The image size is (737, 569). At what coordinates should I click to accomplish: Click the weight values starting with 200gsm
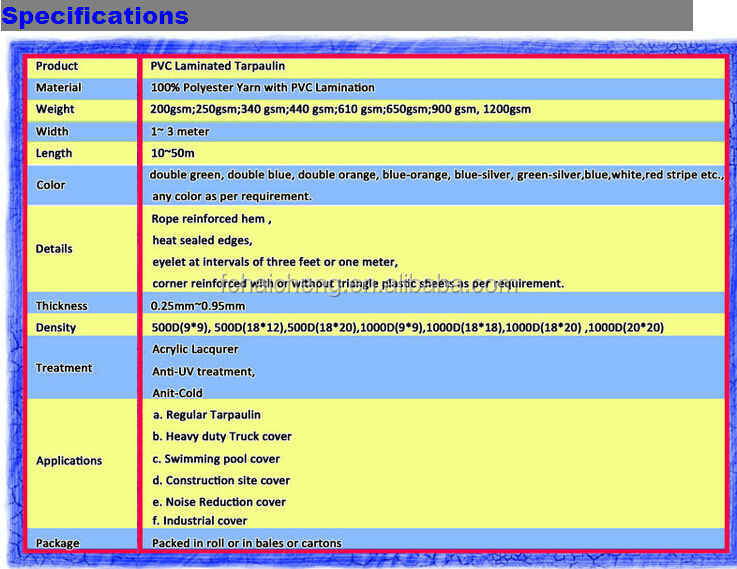[x=341, y=109]
